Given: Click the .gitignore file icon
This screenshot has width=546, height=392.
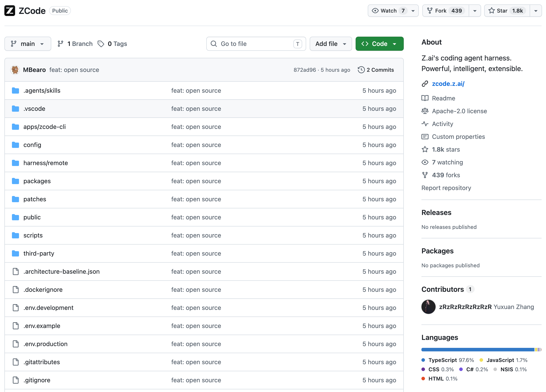Looking at the screenshot, I should (x=16, y=380).
